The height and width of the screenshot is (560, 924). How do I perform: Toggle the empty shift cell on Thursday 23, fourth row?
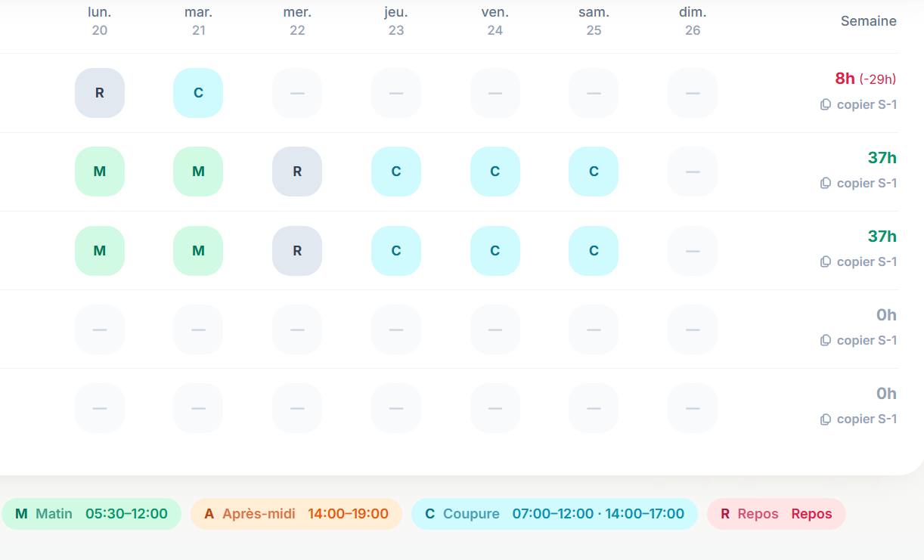coord(395,329)
